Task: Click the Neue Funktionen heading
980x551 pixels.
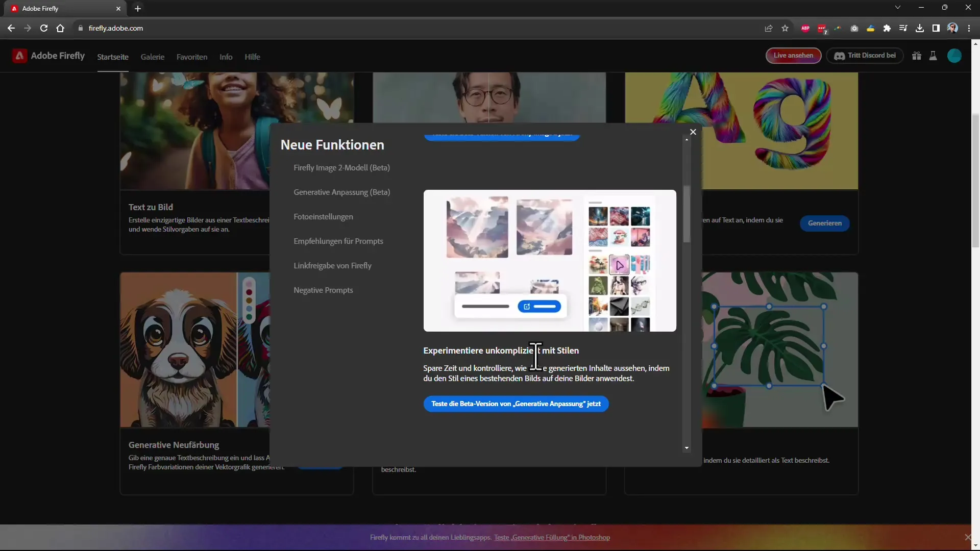Action: (332, 145)
